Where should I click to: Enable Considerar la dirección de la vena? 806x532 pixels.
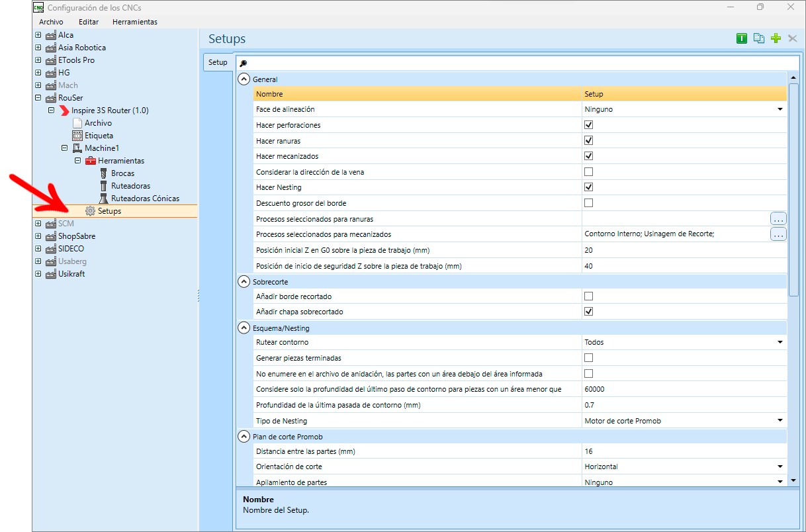(588, 172)
